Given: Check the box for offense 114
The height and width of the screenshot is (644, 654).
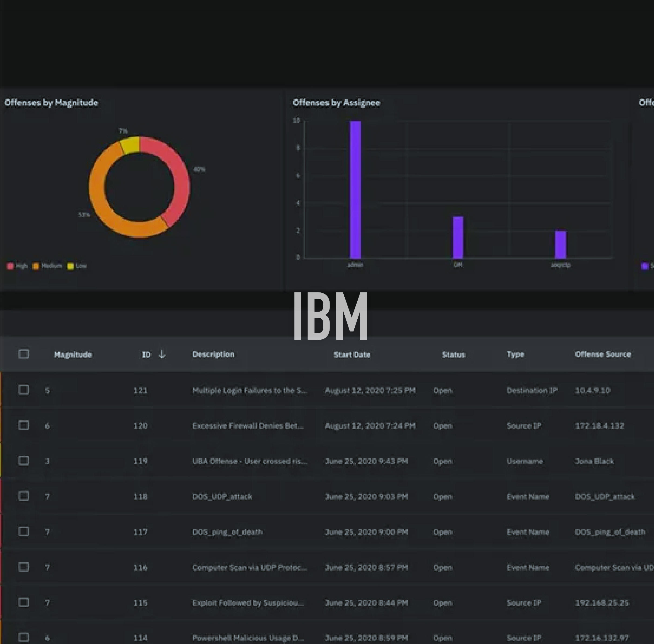Looking at the screenshot, I should pos(24,638).
